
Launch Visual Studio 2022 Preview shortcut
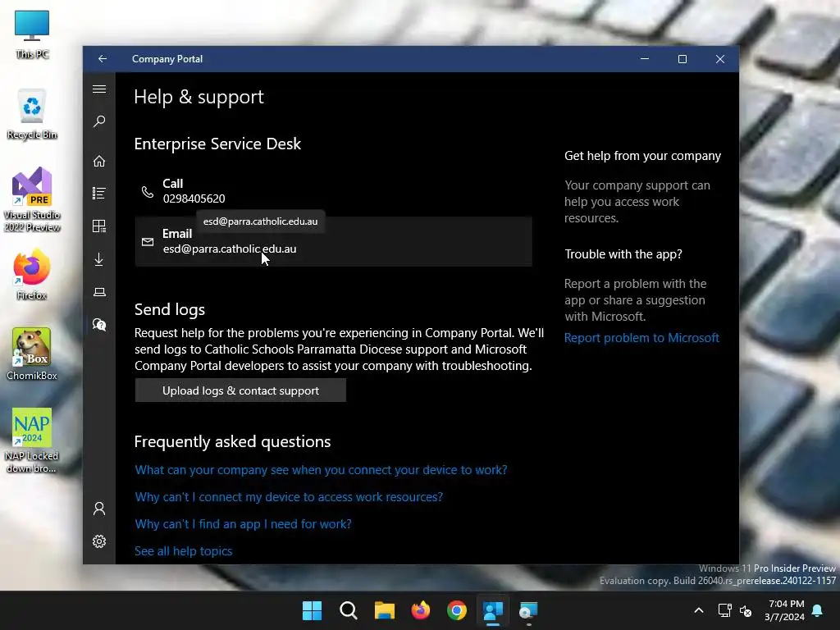tap(32, 200)
